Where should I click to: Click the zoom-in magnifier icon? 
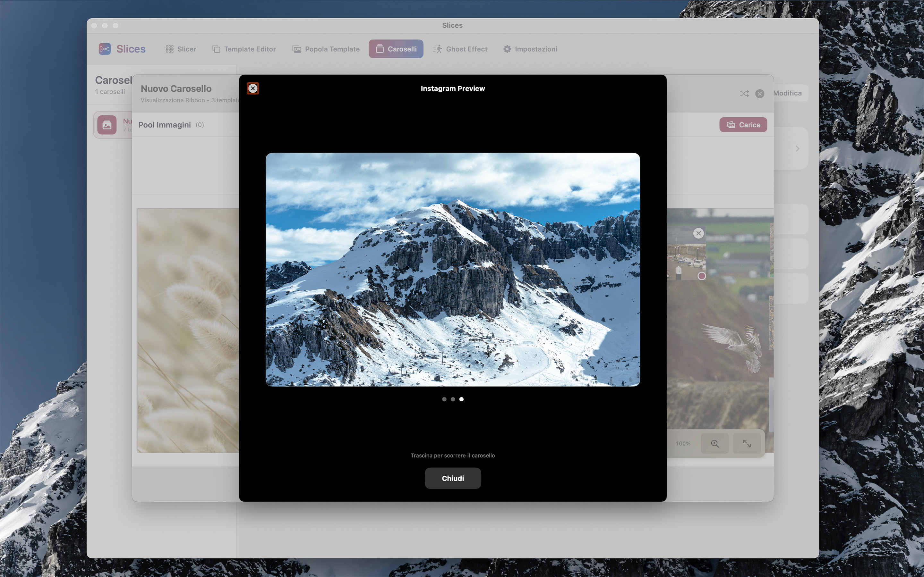pyautogui.click(x=715, y=443)
